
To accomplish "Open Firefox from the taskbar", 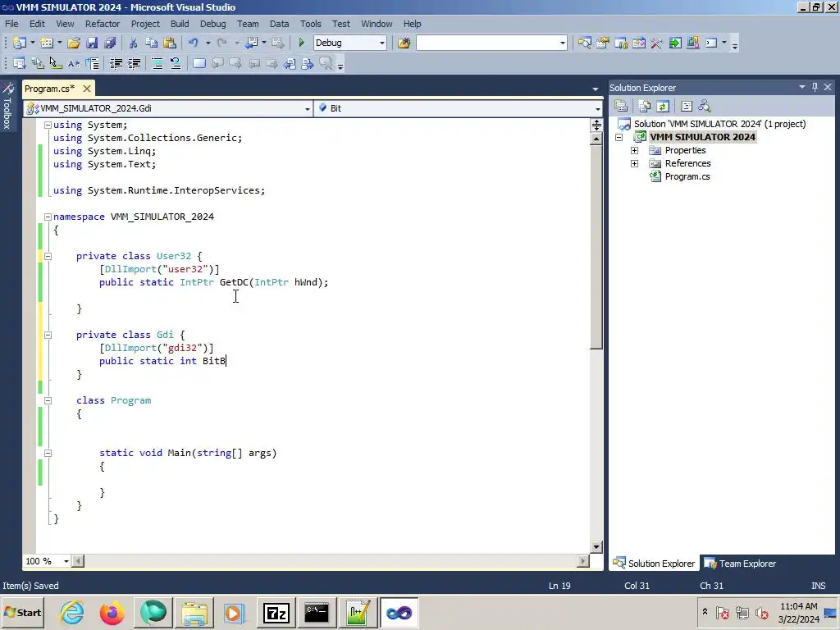I will coord(112,612).
